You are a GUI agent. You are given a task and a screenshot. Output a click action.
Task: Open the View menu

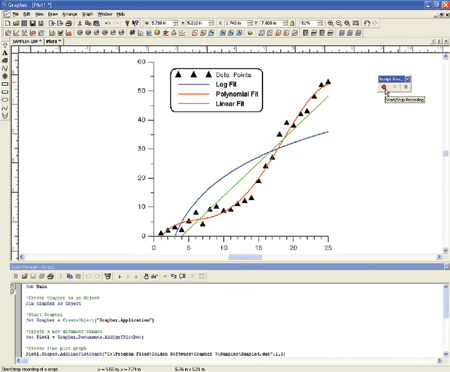pyautogui.click(x=39, y=14)
